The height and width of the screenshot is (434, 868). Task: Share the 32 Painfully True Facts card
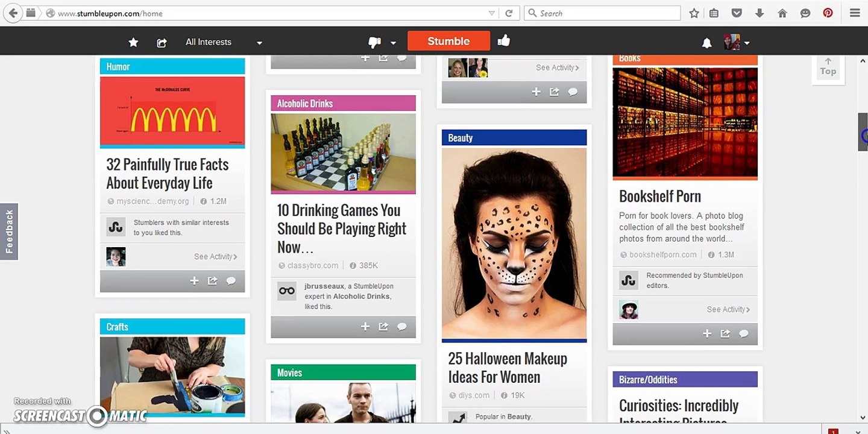213,281
